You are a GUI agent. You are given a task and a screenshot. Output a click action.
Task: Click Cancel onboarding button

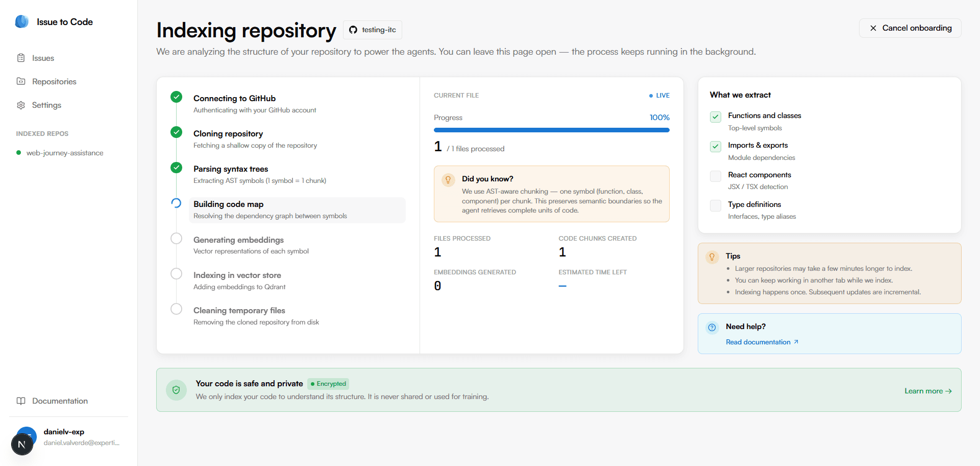pos(910,28)
